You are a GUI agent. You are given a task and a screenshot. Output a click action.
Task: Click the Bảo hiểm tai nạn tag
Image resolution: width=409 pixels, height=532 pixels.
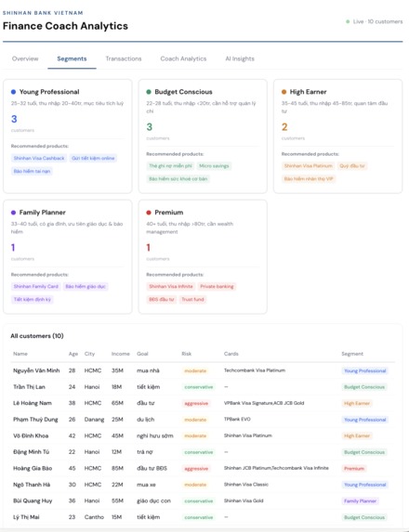coord(32,171)
